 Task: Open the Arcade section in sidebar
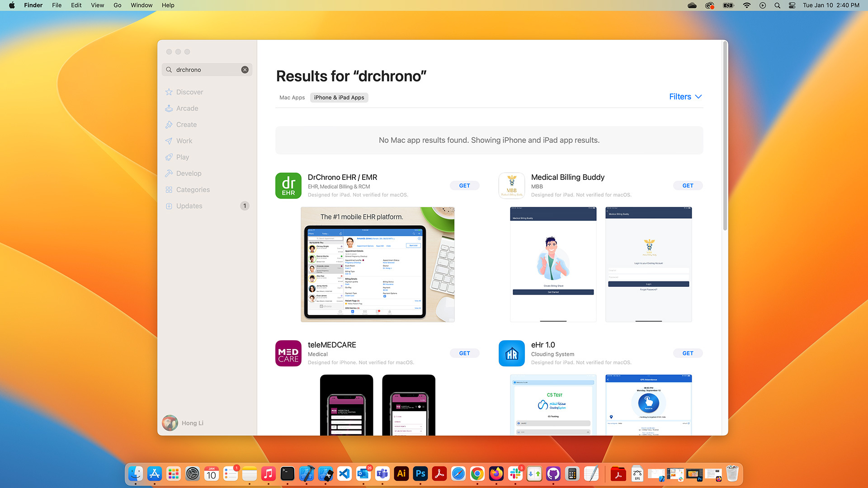click(x=187, y=108)
